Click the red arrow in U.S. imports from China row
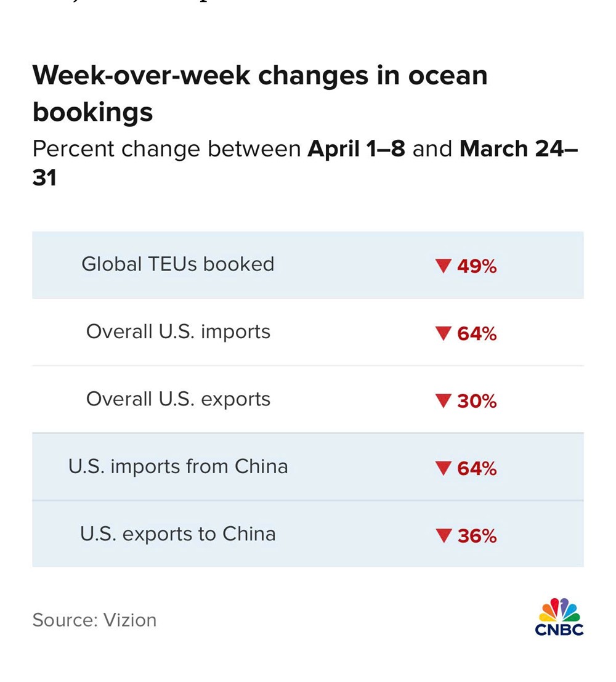Viewport: 616px width, 682px height. (x=444, y=469)
